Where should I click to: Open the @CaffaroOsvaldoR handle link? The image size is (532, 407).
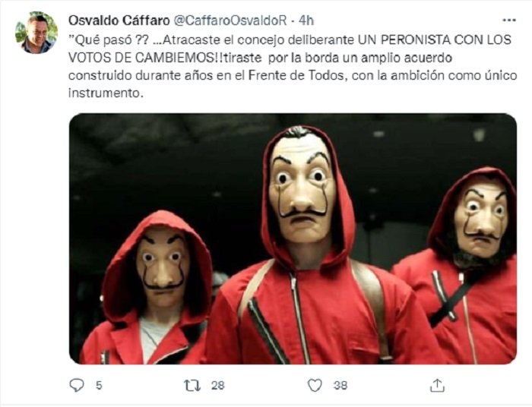[x=230, y=21]
